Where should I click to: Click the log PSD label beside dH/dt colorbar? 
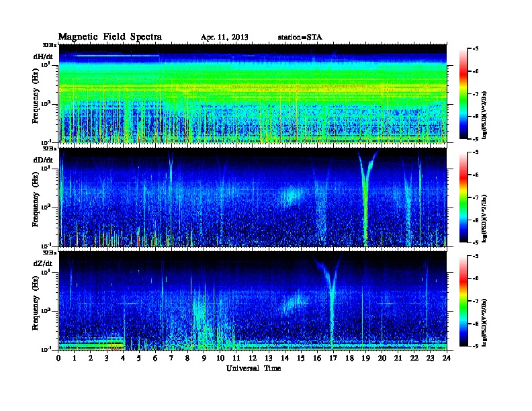point(484,115)
